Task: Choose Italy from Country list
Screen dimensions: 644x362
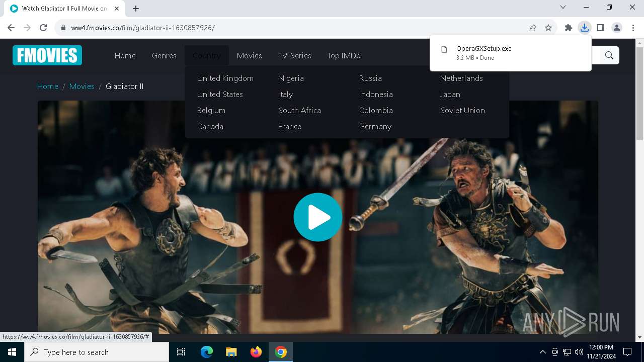Action: coord(285,94)
